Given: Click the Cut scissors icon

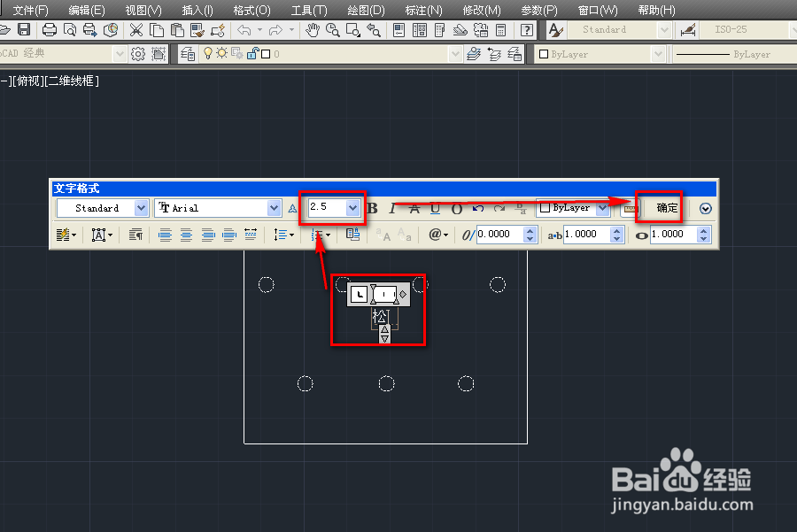Looking at the screenshot, I should (135, 30).
